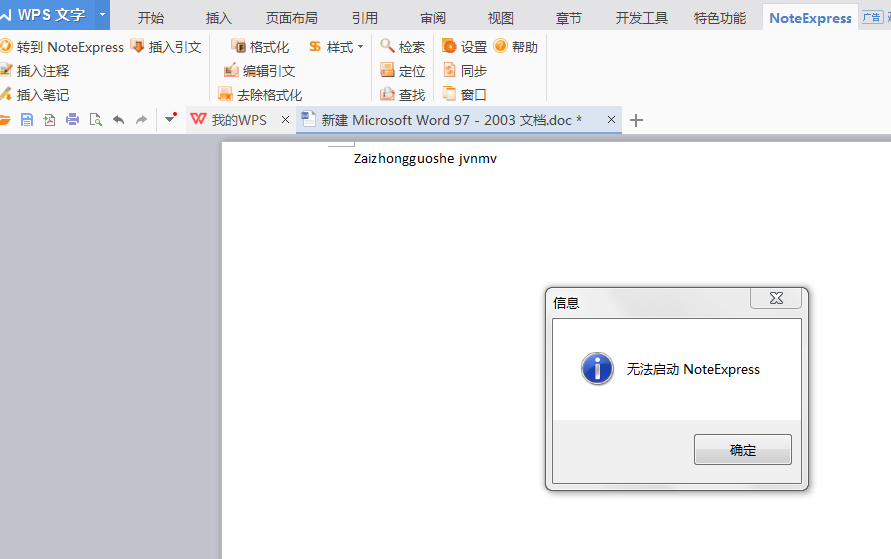
Task: Export to PDF from quick toolbar
Action: click(x=49, y=120)
